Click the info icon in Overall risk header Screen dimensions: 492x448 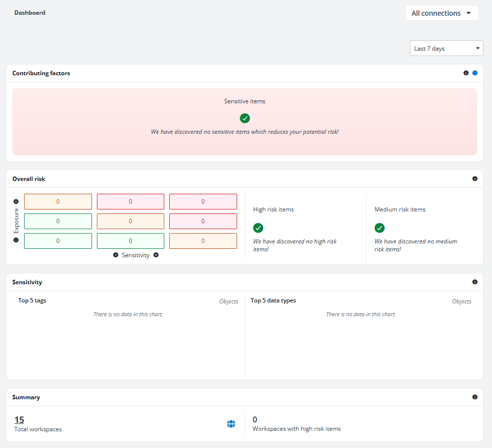(x=475, y=179)
